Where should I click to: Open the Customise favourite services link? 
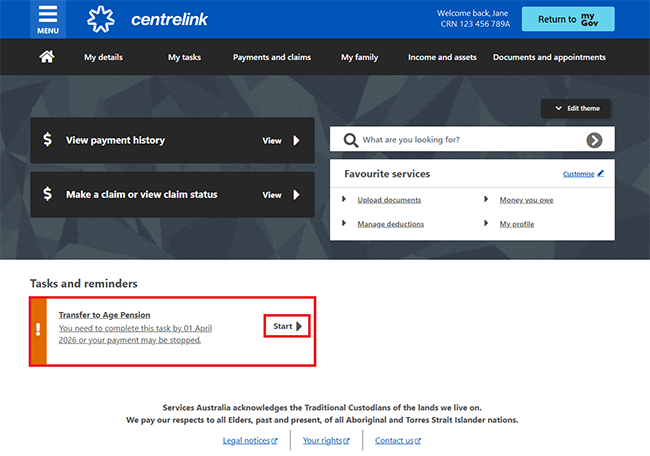tap(583, 174)
